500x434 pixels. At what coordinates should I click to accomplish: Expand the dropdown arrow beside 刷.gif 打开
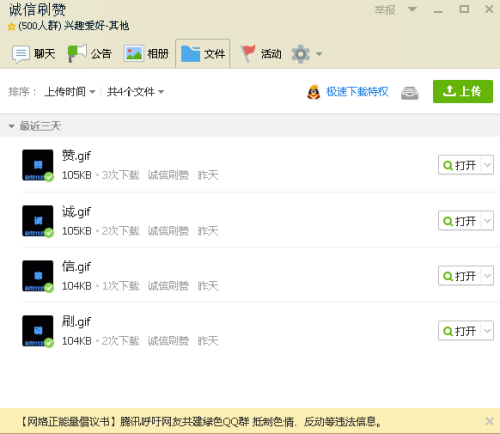click(487, 331)
